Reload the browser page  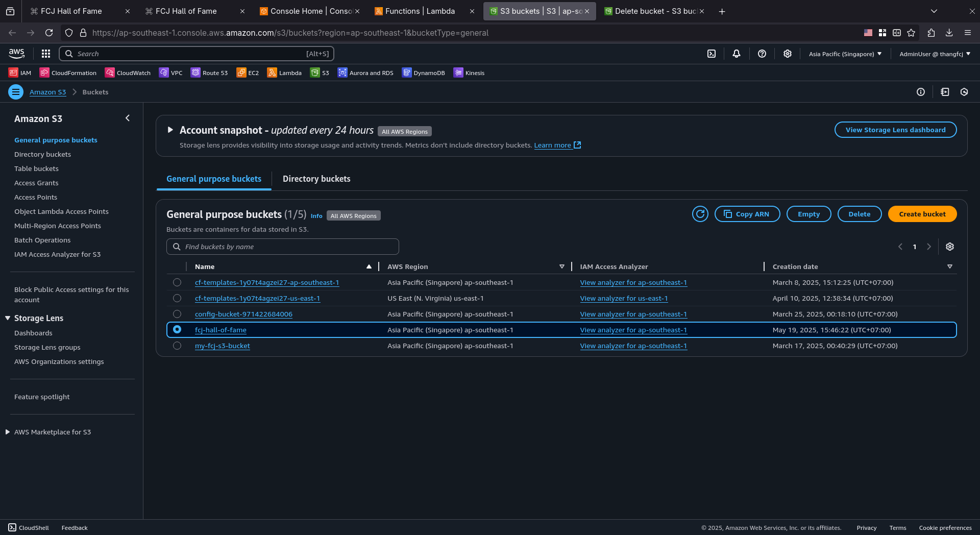(49, 33)
